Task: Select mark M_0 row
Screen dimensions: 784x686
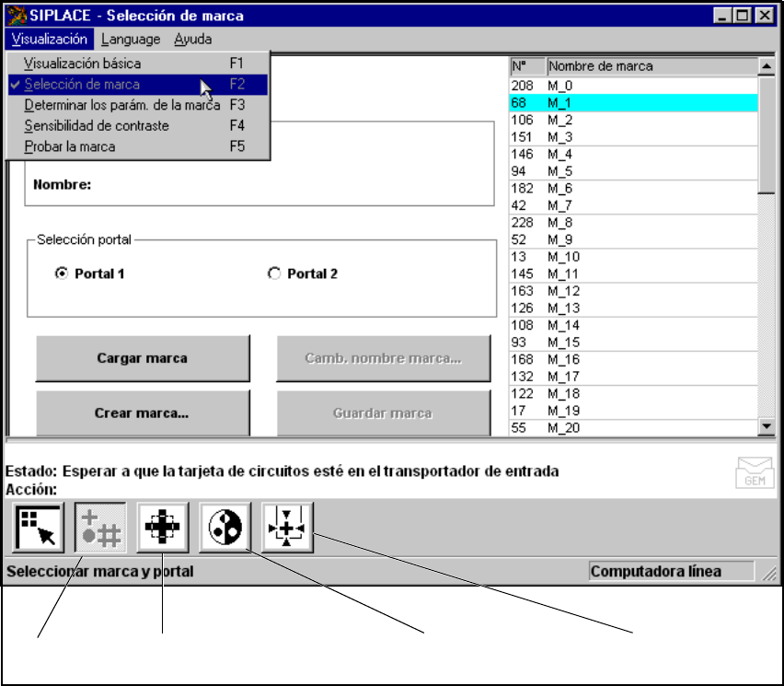Action: coord(633,86)
